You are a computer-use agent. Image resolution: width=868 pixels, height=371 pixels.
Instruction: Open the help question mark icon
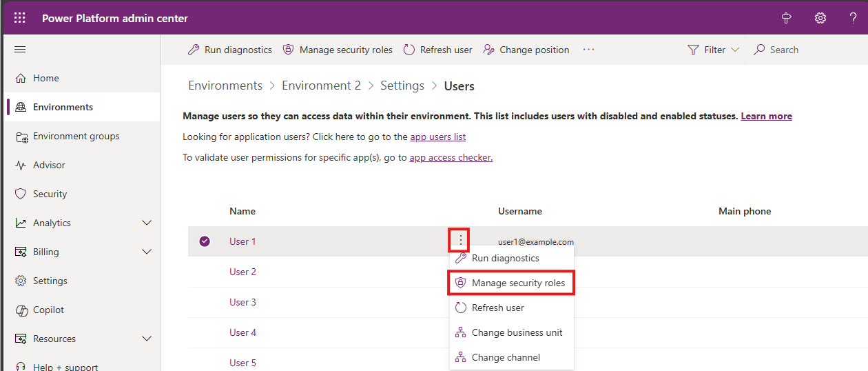pyautogui.click(x=853, y=18)
